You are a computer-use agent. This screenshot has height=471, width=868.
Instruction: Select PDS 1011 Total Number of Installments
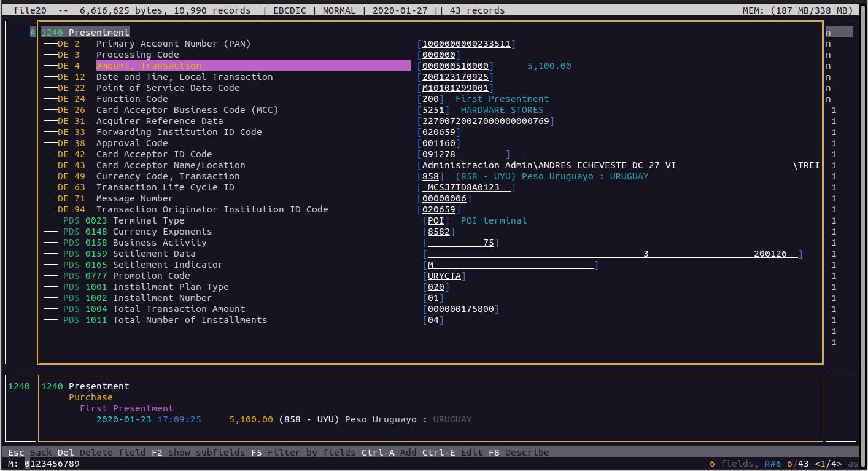(x=190, y=320)
